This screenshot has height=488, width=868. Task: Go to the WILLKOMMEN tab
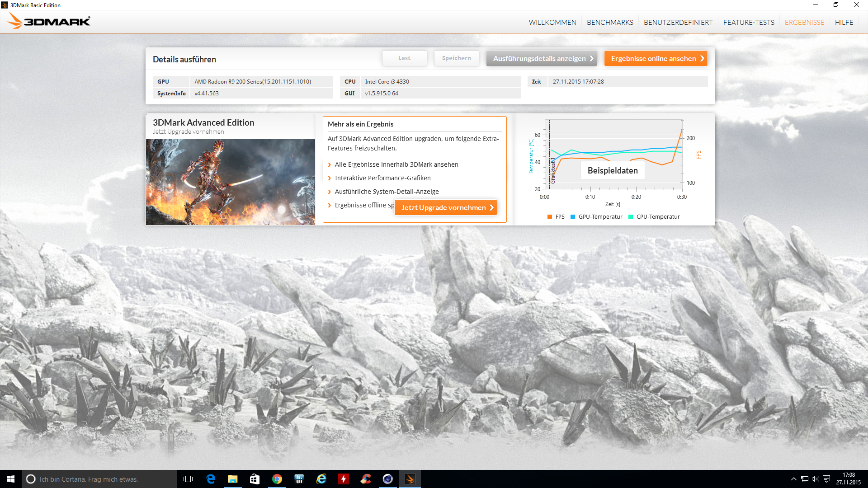(x=552, y=23)
